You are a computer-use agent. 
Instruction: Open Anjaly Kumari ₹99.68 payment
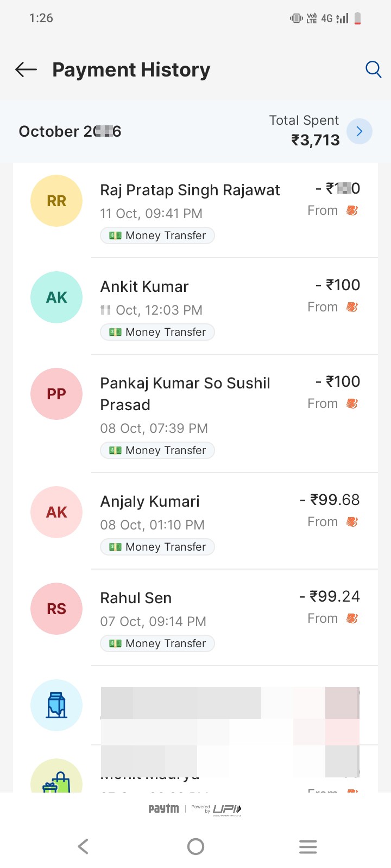(195, 521)
